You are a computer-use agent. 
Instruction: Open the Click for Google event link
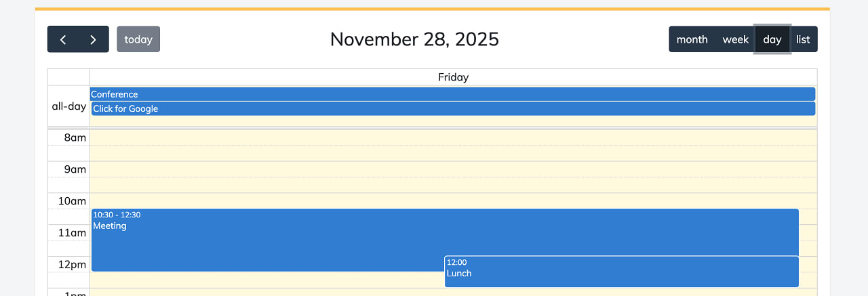[x=452, y=109]
